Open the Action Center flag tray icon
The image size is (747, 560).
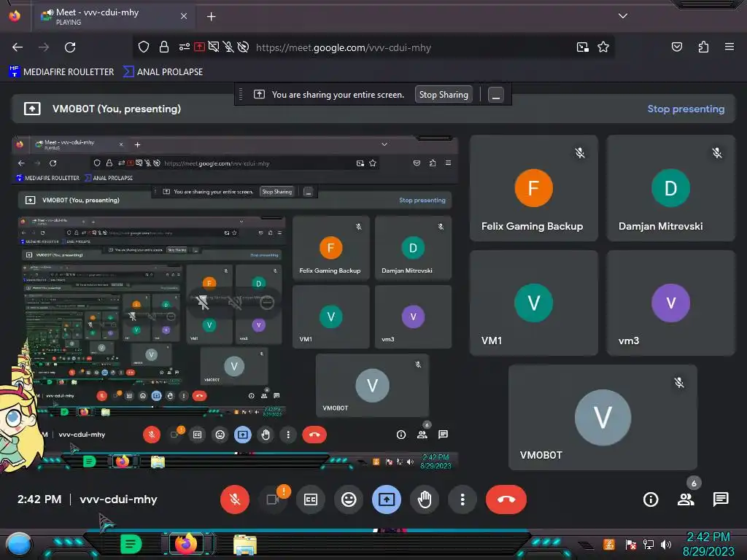[x=631, y=544]
